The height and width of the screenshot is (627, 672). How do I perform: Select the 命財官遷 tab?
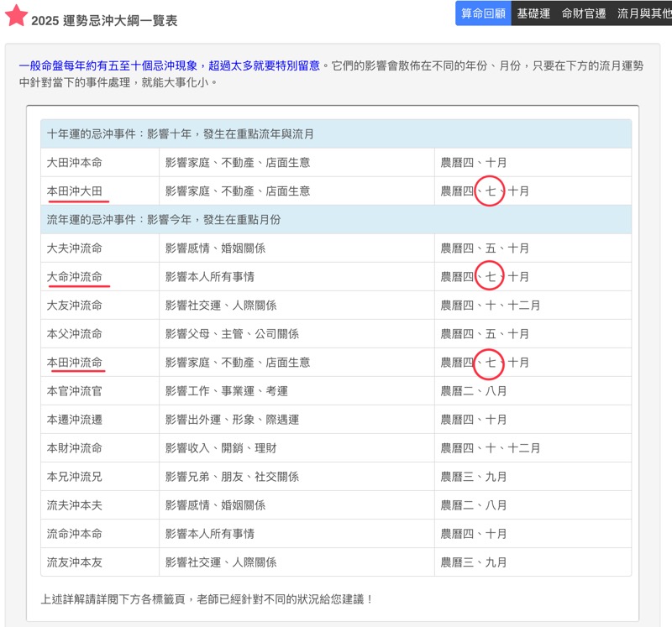(583, 13)
